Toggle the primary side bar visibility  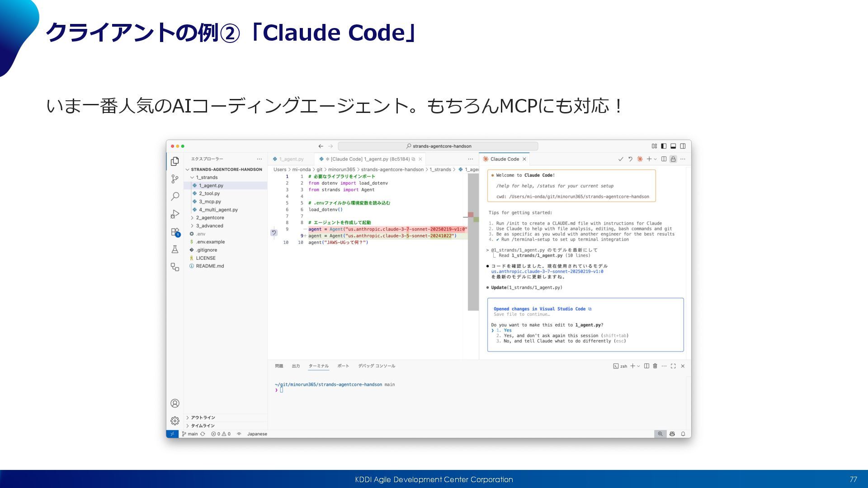point(664,146)
